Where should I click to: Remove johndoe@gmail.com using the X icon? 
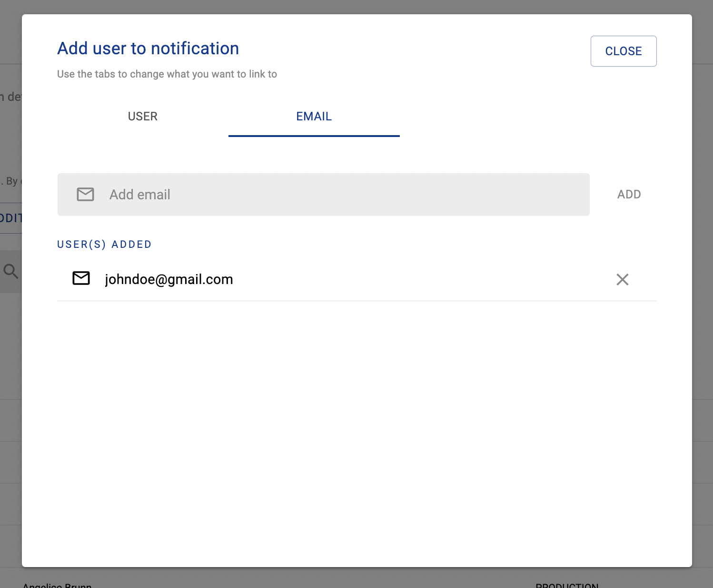tap(622, 279)
